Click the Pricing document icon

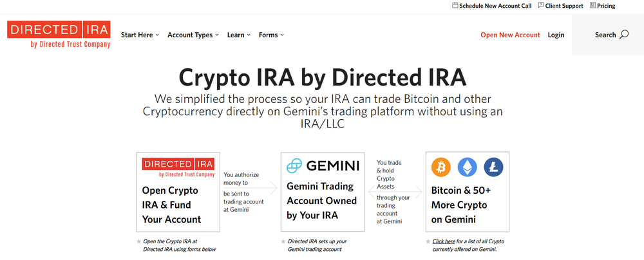click(x=592, y=5)
